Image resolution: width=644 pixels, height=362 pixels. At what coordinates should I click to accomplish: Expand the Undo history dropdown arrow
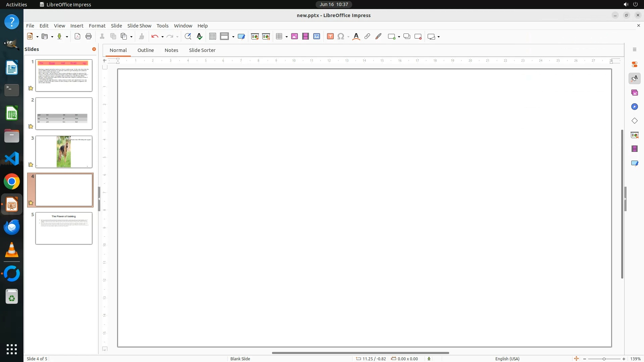click(162, 37)
